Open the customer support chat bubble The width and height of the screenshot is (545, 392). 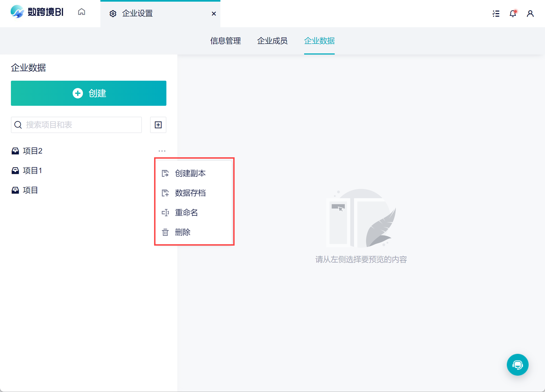pyautogui.click(x=517, y=365)
